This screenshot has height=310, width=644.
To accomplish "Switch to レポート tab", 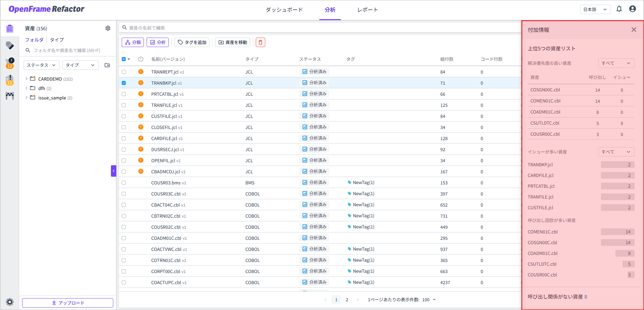I will [368, 10].
